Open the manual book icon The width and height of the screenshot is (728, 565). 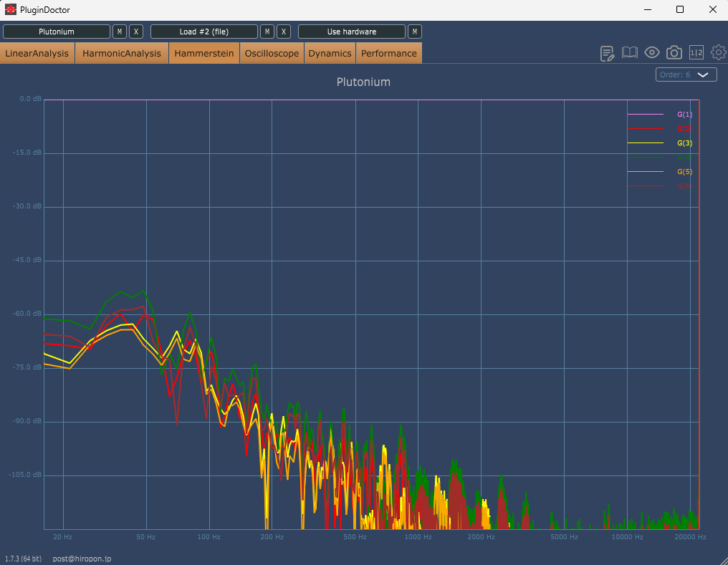click(x=630, y=53)
